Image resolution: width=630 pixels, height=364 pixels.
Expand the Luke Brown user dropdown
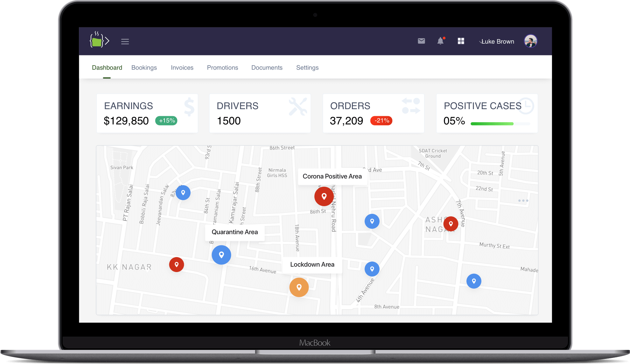pyautogui.click(x=496, y=41)
